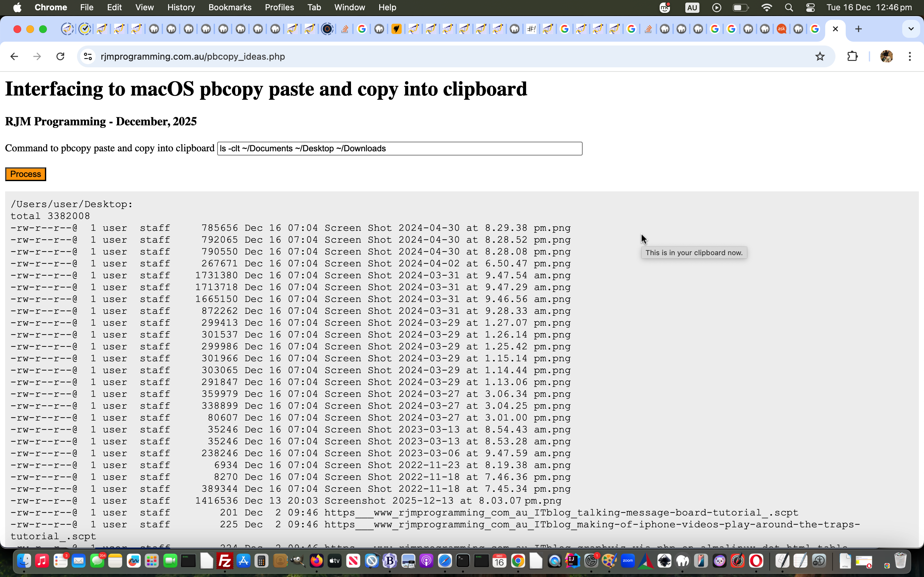Open the Bookmarks menu
924x577 pixels.
(230, 7)
